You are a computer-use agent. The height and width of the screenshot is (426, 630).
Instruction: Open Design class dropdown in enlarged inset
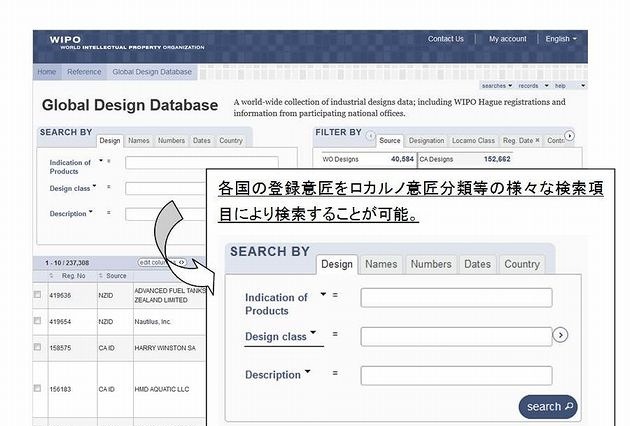coord(313,332)
